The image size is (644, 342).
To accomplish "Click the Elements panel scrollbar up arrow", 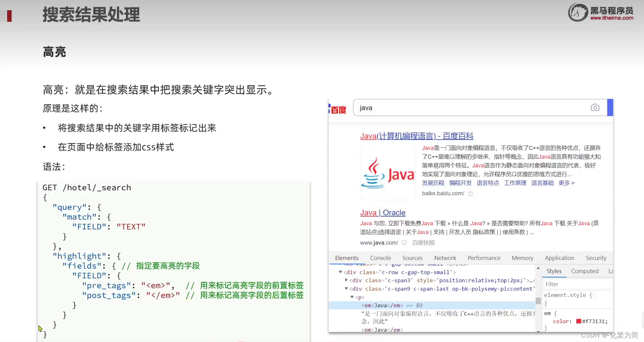I will pos(538,269).
